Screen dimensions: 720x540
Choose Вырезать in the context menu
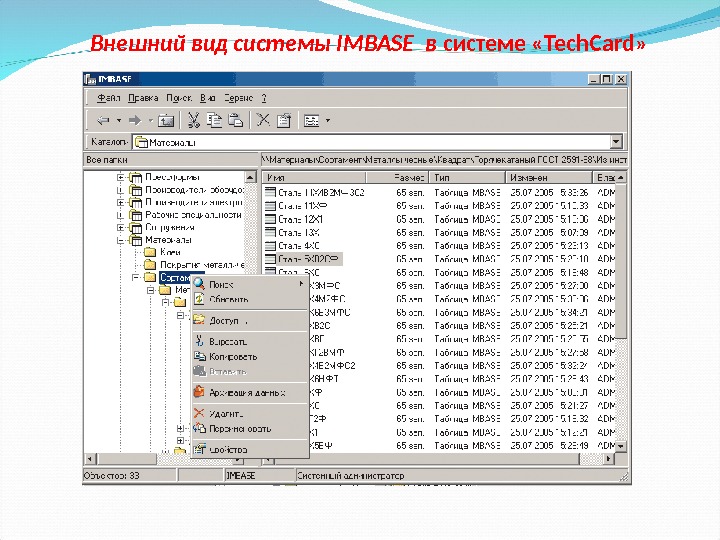point(249,342)
